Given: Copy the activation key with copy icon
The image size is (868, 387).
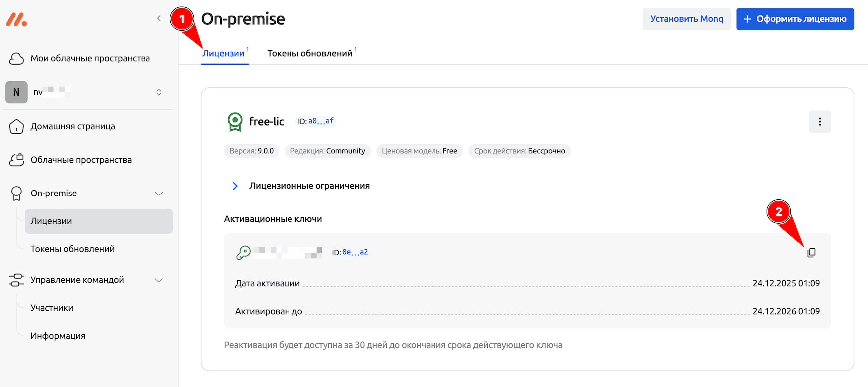Looking at the screenshot, I should [x=811, y=253].
